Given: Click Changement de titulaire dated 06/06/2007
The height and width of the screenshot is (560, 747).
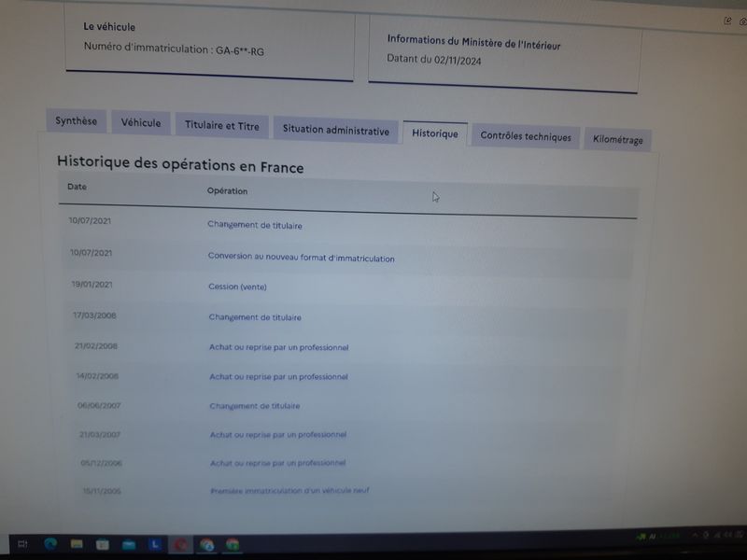Looking at the screenshot, I should [x=255, y=406].
